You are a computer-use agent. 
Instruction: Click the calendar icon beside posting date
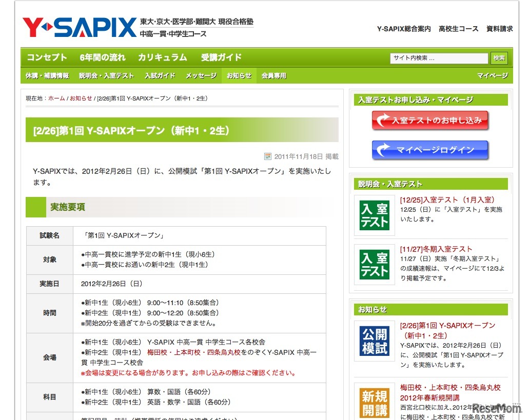coord(267,156)
